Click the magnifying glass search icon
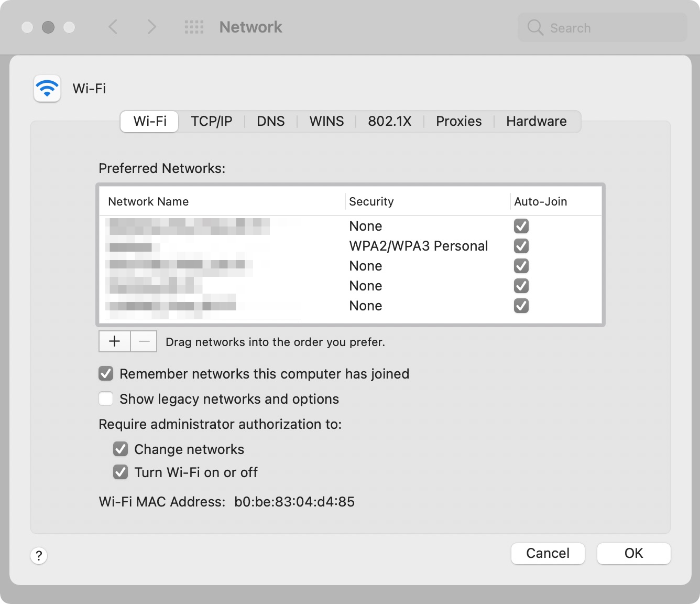Viewport: 700px width, 604px height. [535, 27]
